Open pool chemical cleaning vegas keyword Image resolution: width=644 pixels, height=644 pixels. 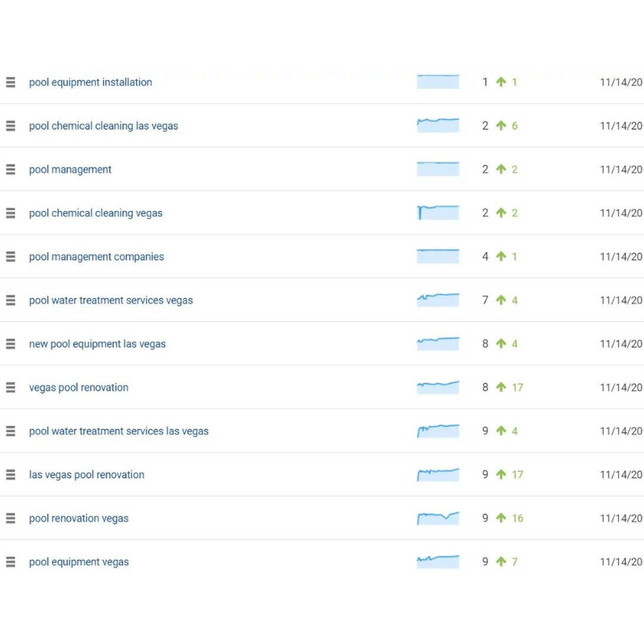[96, 213]
